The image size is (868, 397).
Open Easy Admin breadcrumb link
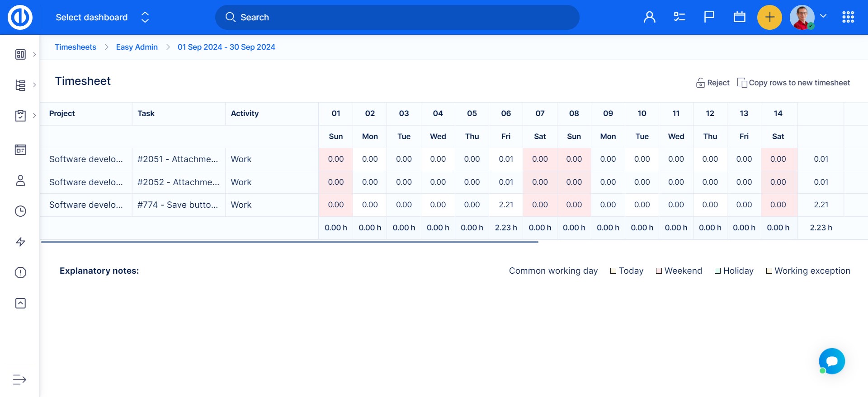click(x=137, y=47)
